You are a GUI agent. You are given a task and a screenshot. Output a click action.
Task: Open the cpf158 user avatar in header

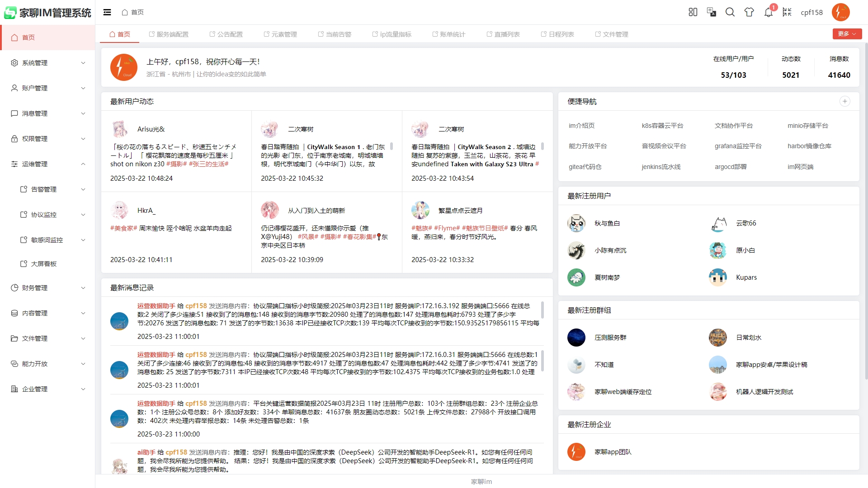click(x=840, y=12)
